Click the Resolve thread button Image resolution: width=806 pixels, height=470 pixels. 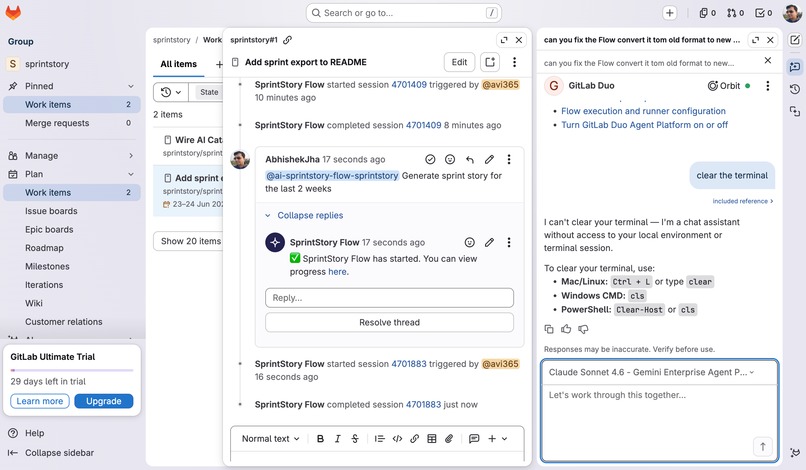(389, 322)
